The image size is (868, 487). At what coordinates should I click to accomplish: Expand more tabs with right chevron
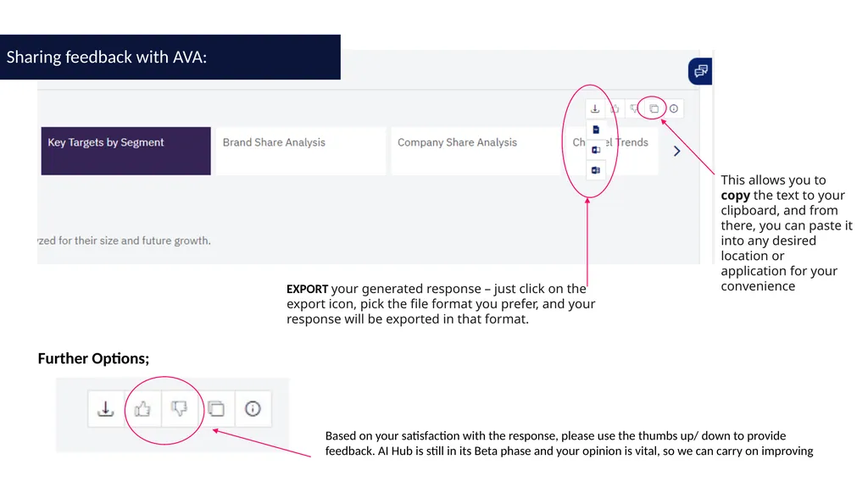coord(676,151)
